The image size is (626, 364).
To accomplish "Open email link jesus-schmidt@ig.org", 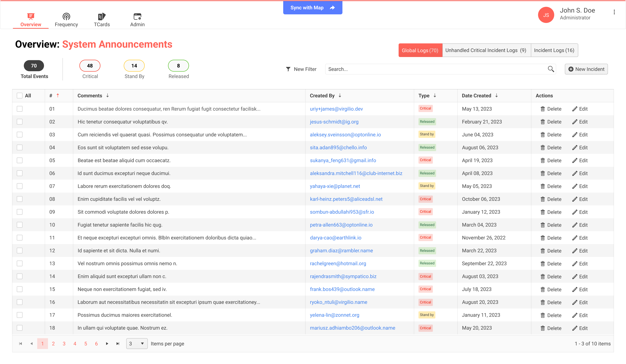I will click(334, 122).
